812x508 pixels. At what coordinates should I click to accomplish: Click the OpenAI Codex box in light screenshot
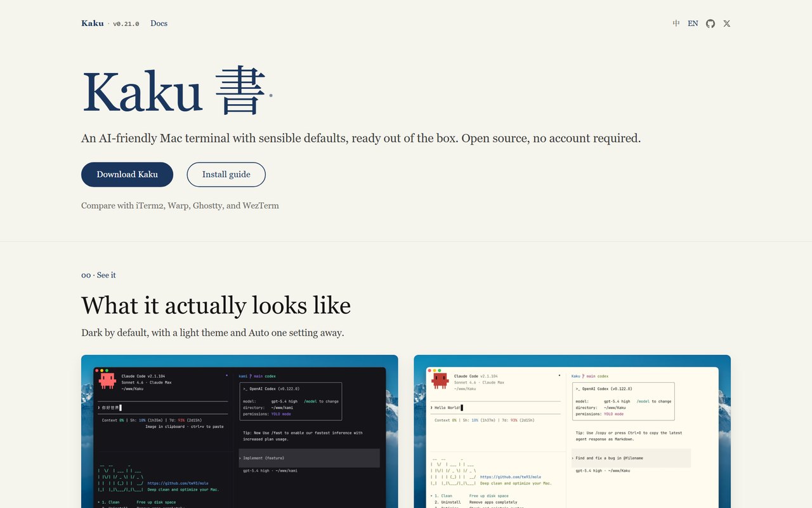point(623,401)
